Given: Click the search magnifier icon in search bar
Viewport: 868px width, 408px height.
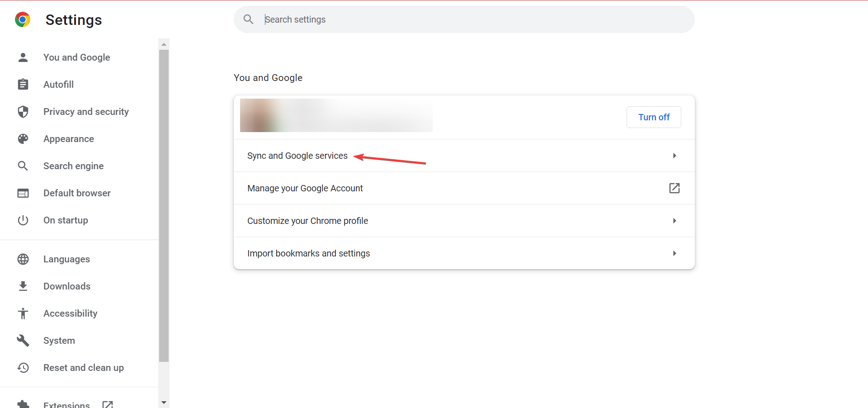Looking at the screenshot, I should 248,19.
